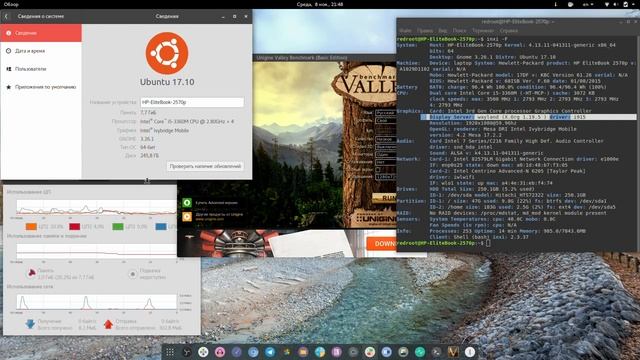Open the pink headphones app in the dock

click(x=220, y=352)
